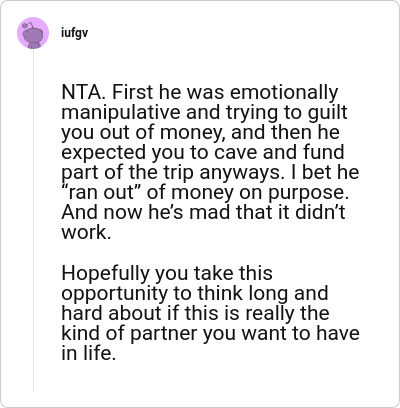This screenshot has width=400, height=408.
Task: Click the word "emotionally" in the first line
Action: [284, 93]
